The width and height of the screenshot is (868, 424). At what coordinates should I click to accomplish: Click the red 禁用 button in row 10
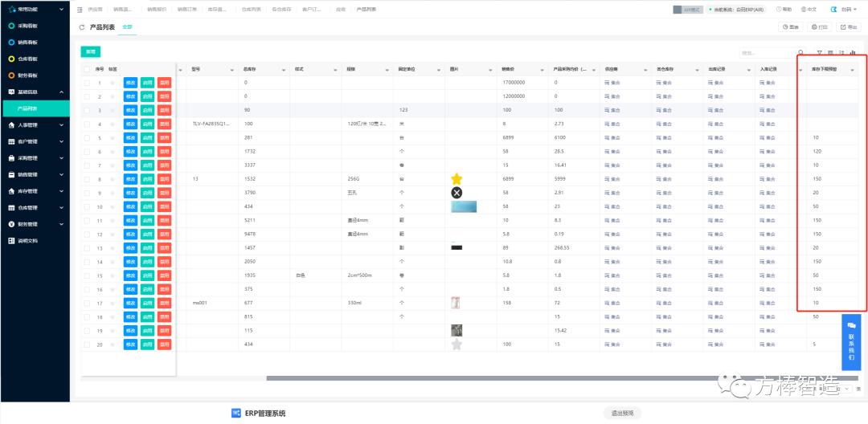point(165,206)
